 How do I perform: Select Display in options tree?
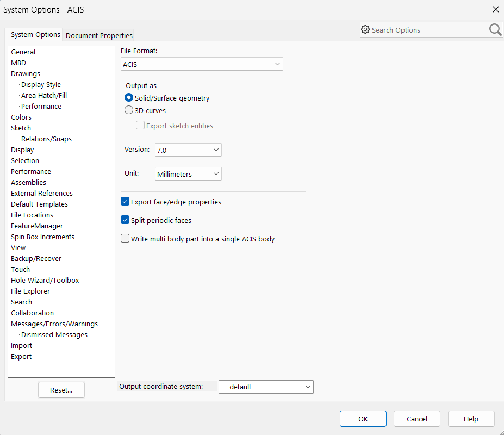22,150
